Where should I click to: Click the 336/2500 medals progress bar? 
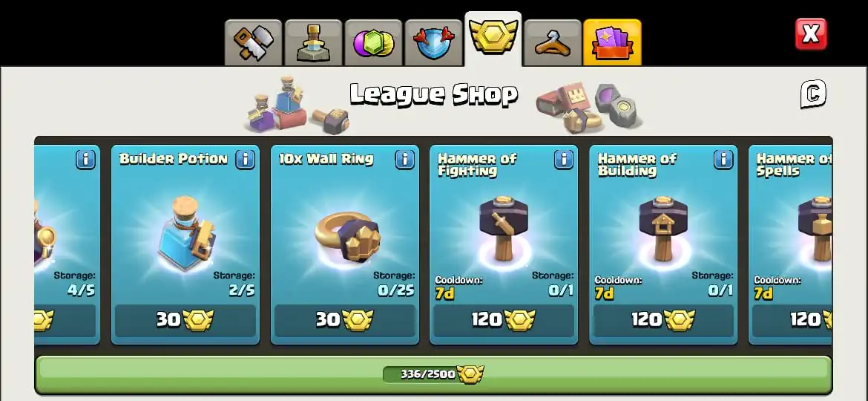click(433, 374)
